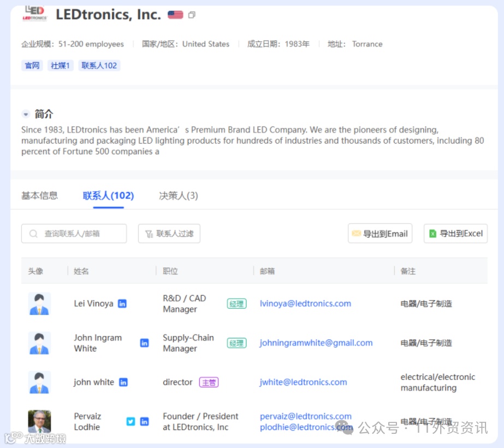The width and height of the screenshot is (504, 448).
Task: Select the name Lei Vinoya
Action: click(x=93, y=303)
